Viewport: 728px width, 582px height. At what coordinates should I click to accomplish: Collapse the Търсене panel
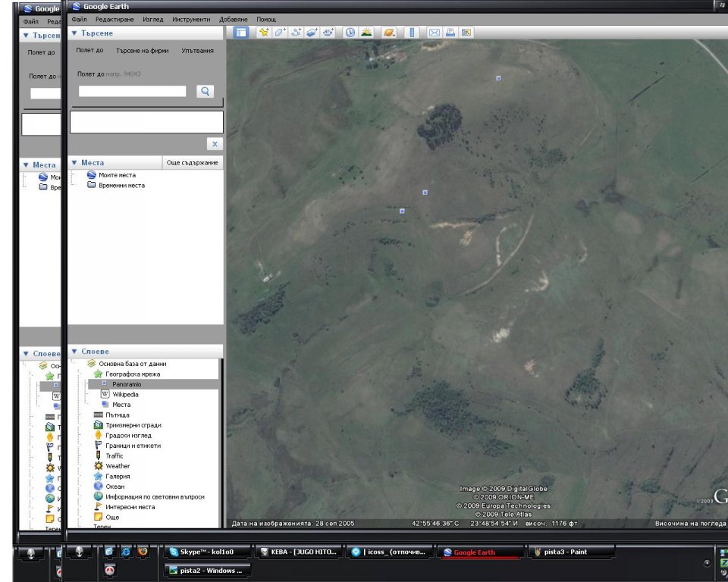point(74,33)
